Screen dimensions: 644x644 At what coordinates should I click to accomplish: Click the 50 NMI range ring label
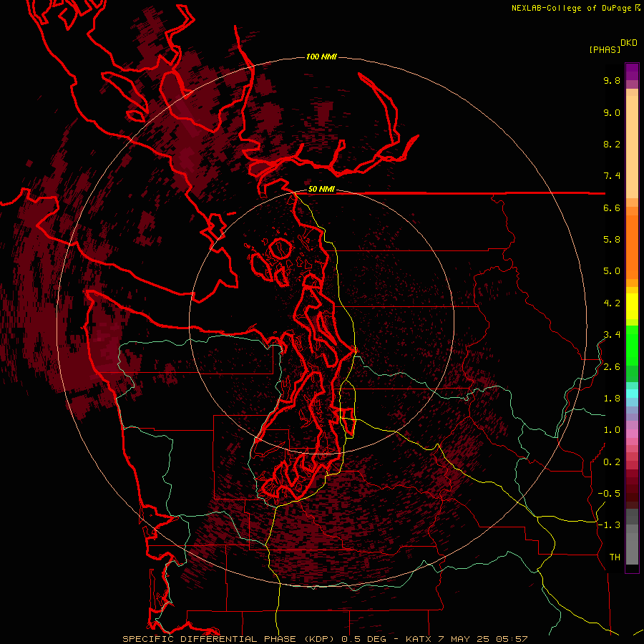(x=321, y=190)
